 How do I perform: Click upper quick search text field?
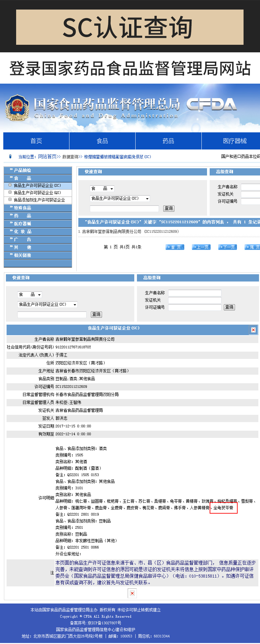[x=124, y=208]
